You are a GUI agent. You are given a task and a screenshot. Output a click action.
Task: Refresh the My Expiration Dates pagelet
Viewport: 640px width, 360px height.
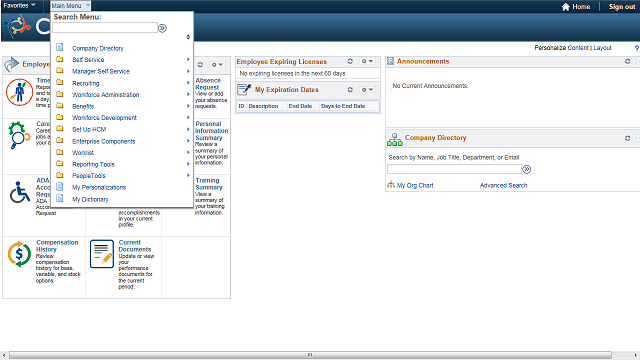point(350,89)
